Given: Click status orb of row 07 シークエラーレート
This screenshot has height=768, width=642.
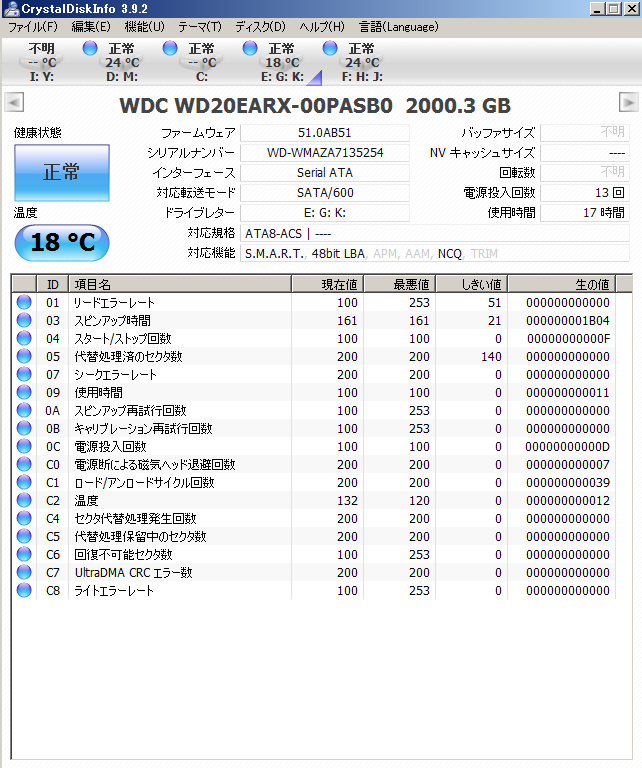Looking at the screenshot, I should tap(24, 374).
